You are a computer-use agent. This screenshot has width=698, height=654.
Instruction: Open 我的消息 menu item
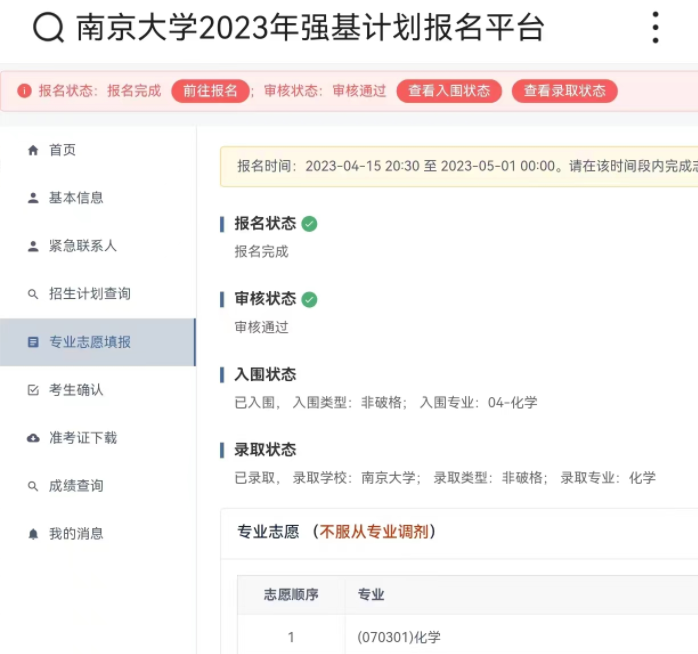[97, 534]
